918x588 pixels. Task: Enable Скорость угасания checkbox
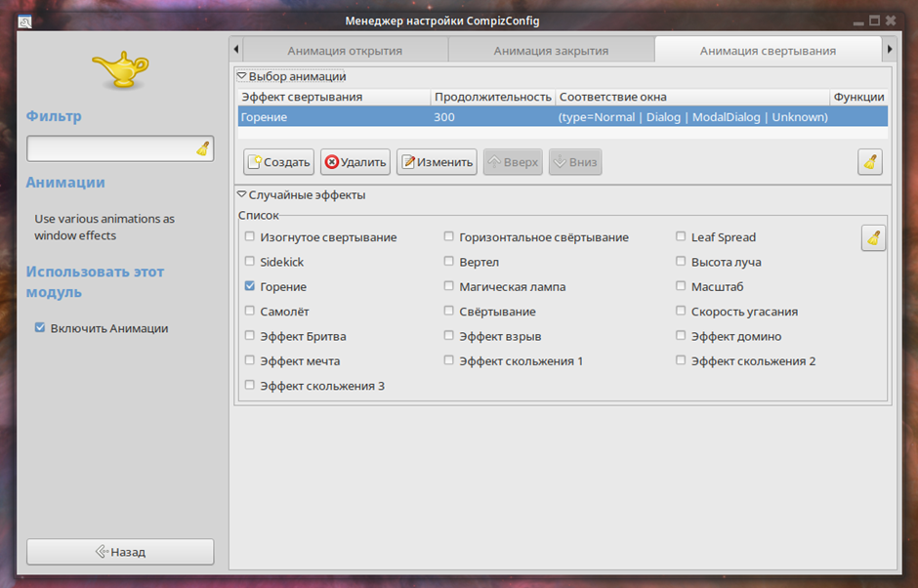pyautogui.click(x=681, y=311)
